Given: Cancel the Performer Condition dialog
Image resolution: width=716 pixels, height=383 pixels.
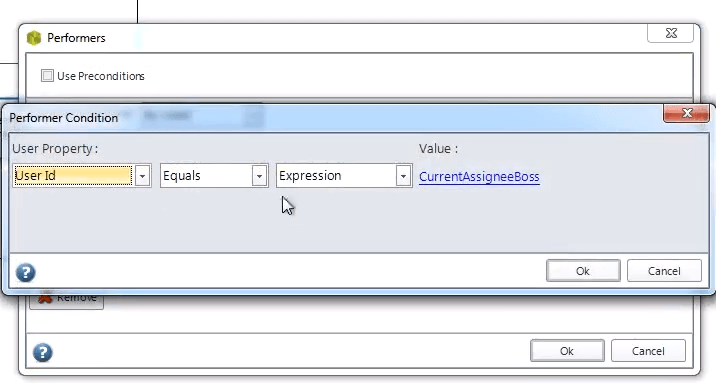Looking at the screenshot, I should [664, 271].
